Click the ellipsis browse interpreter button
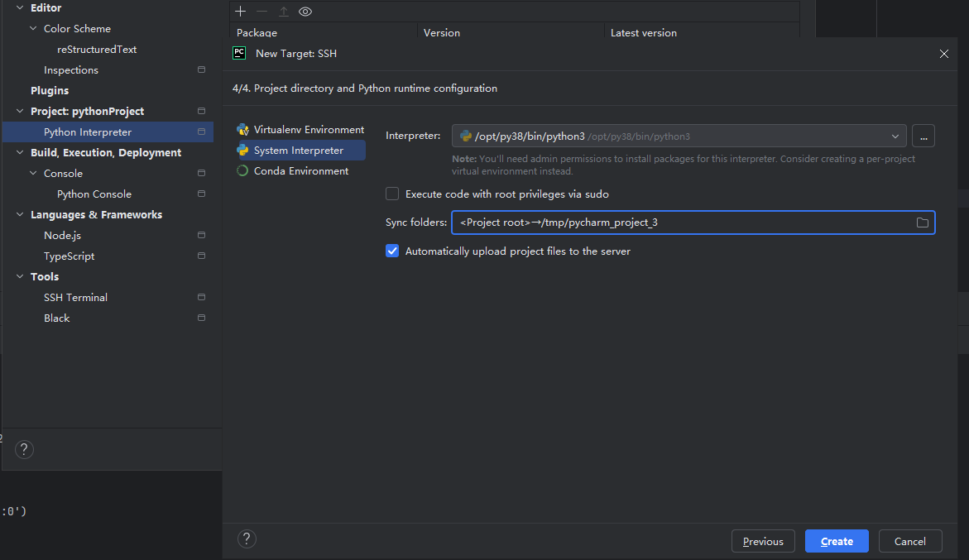 pos(923,136)
